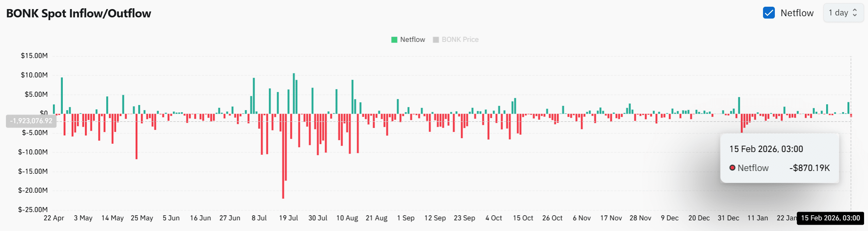Click the 19 Jul x-axis date label
This screenshot has width=868, height=231.
[288, 218]
